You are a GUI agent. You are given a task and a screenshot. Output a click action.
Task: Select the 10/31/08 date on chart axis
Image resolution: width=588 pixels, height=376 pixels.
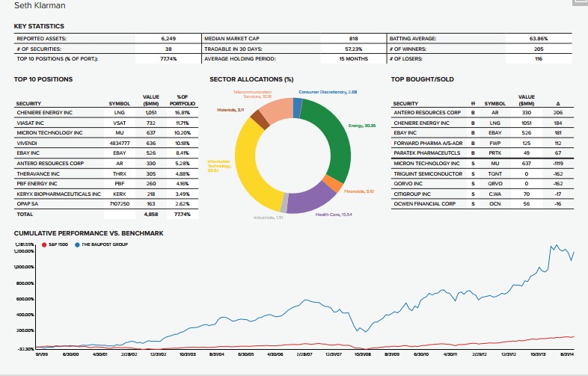(x=362, y=354)
